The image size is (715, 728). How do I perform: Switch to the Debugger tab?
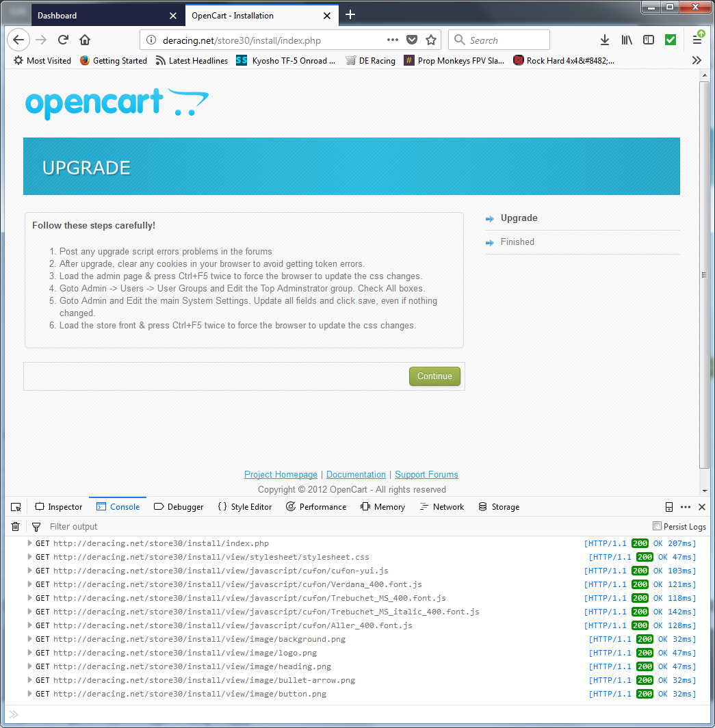click(x=179, y=507)
